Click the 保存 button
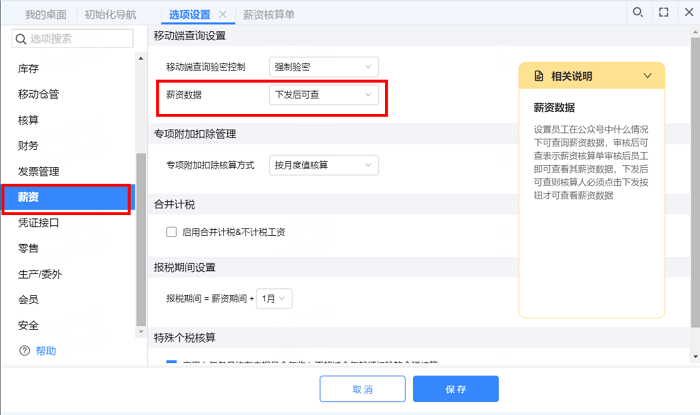Screen dimensions: 700x415 pyautogui.click(x=455, y=389)
